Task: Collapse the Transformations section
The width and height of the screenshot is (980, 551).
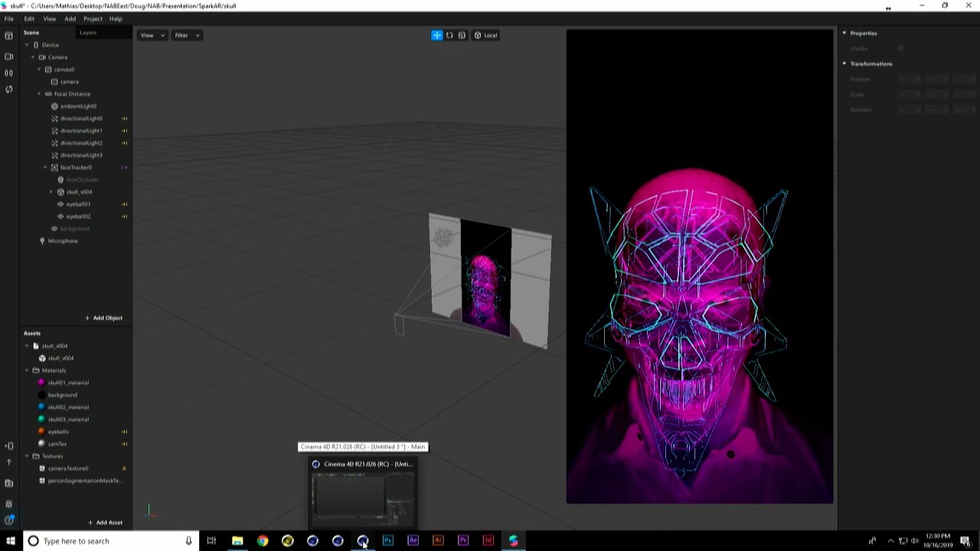Action: (x=844, y=64)
